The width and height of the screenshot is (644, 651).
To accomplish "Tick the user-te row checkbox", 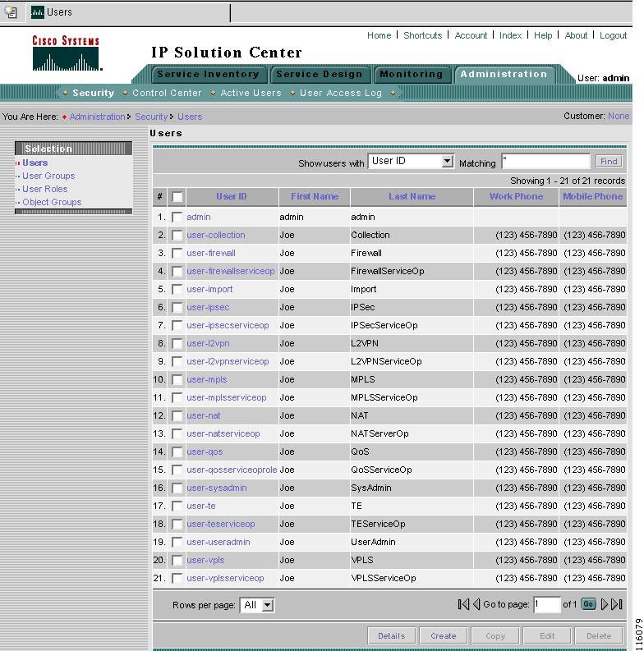I will [177, 506].
